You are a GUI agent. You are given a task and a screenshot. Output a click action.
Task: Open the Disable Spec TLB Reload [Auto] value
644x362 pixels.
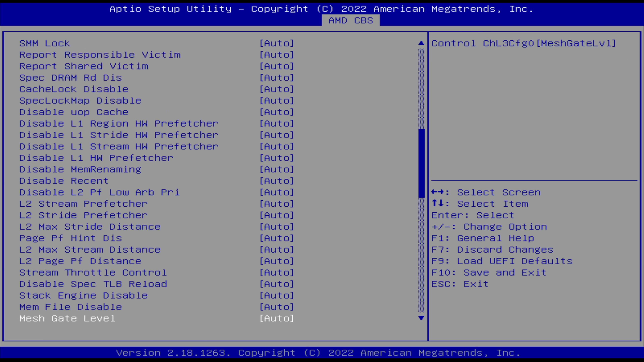(277, 284)
